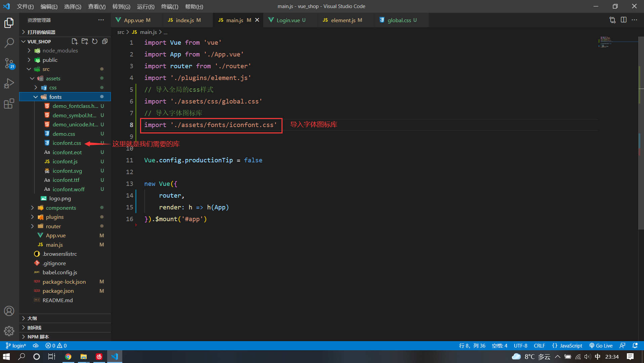The width and height of the screenshot is (644, 363).
Task: Close the main.js editor tab
Action: pyautogui.click(x=257, y=20)
